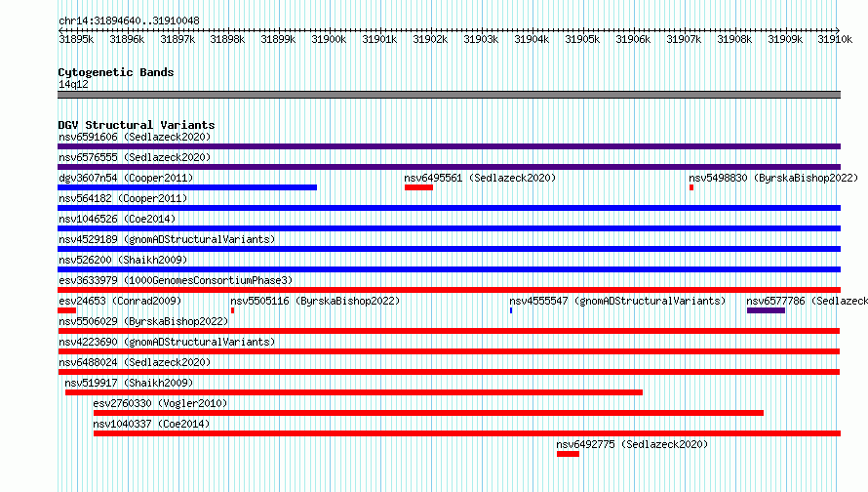Select the nsv4529189 blue variant bar
The image size is (868, 492).
(449, 249)
